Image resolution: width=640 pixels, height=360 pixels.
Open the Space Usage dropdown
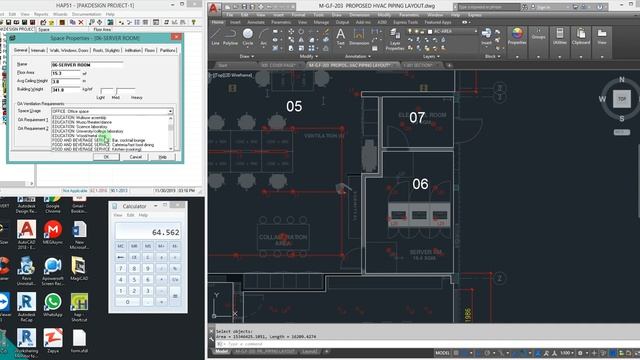point(170,111)
